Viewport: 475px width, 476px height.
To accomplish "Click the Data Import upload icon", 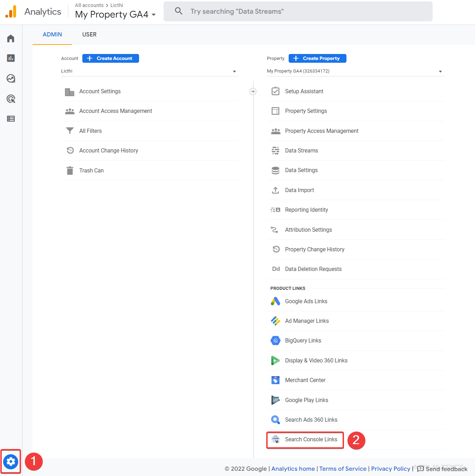I will [276, 190].
